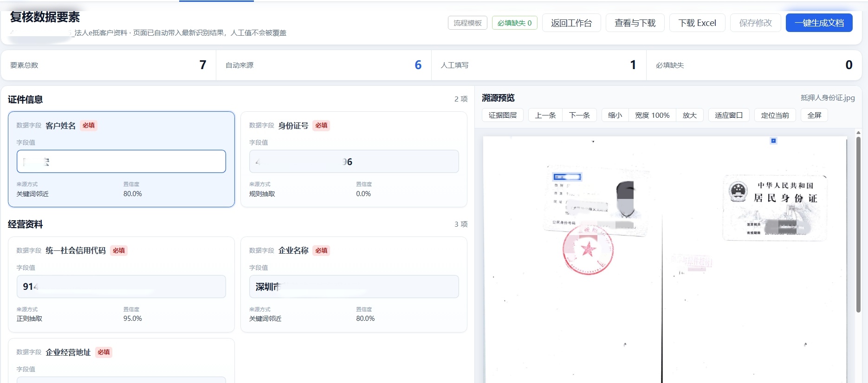The height and width of the screenshot is (383, 868).
Task: Fit preview with 适应窗口
Action: (729, 115)
